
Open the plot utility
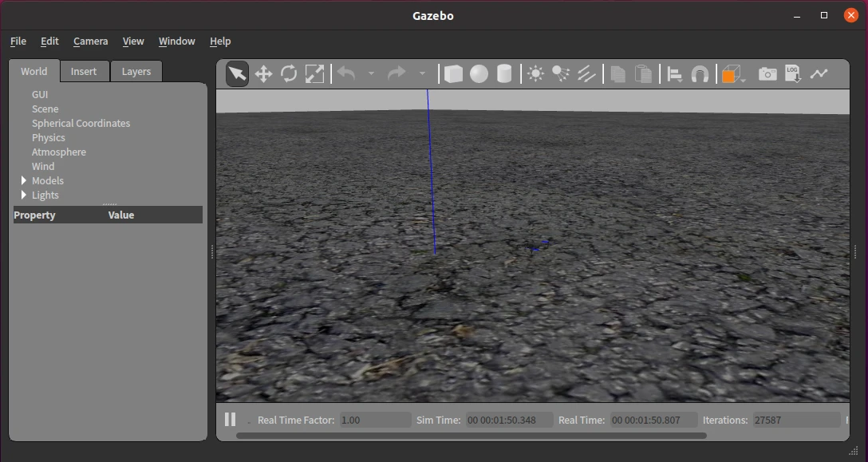819,73
